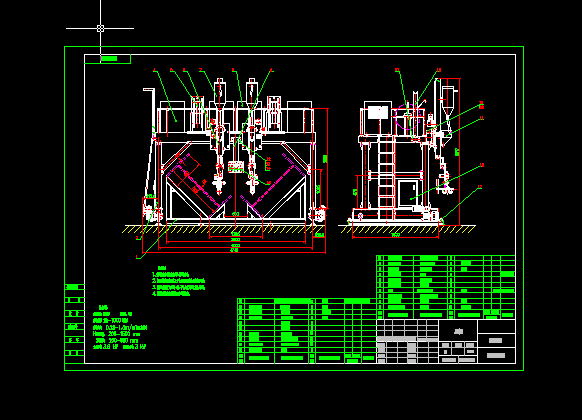Click the top cell of left margin strip
Image resolution: width=582 pixels, height=420 pixels.
(75, 287)
